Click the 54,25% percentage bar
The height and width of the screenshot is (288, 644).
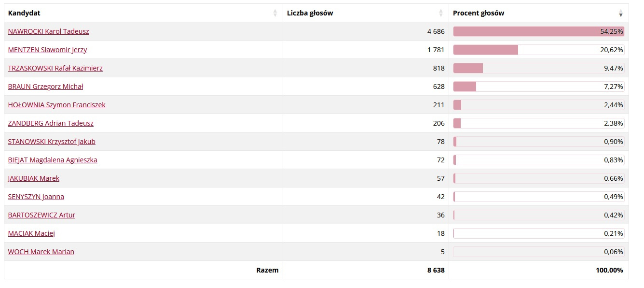click(x=539, y=31)
